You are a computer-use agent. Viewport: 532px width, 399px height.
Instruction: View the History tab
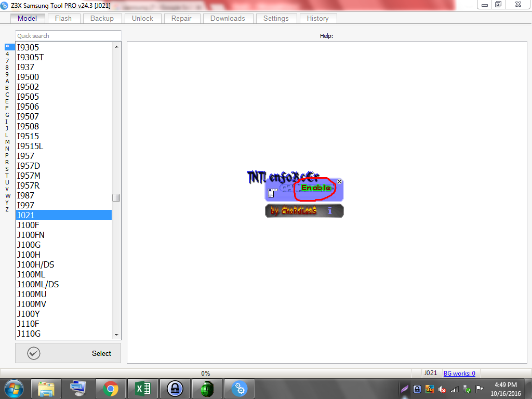[318, 18]
